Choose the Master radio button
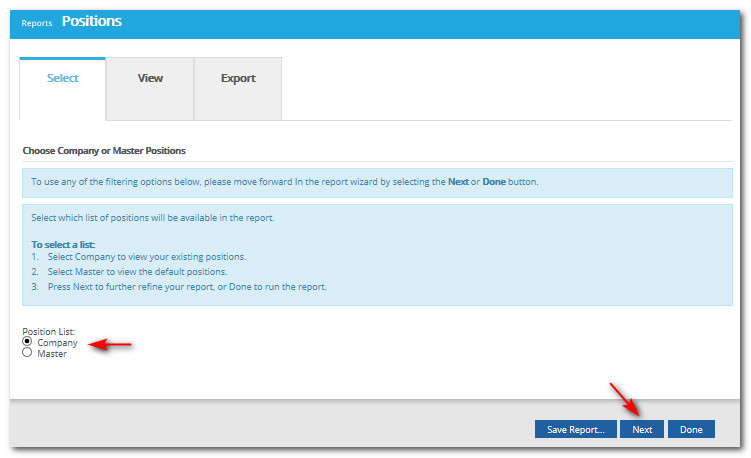The height and width of the screenshot is (458, 751). point(27,353)
